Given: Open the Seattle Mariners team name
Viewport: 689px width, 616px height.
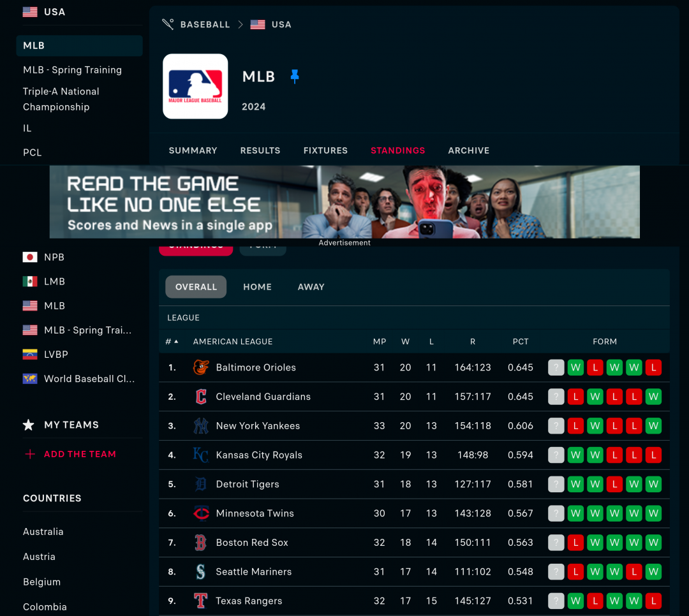Looking at the screenshot, I should [x=253, y=571].
